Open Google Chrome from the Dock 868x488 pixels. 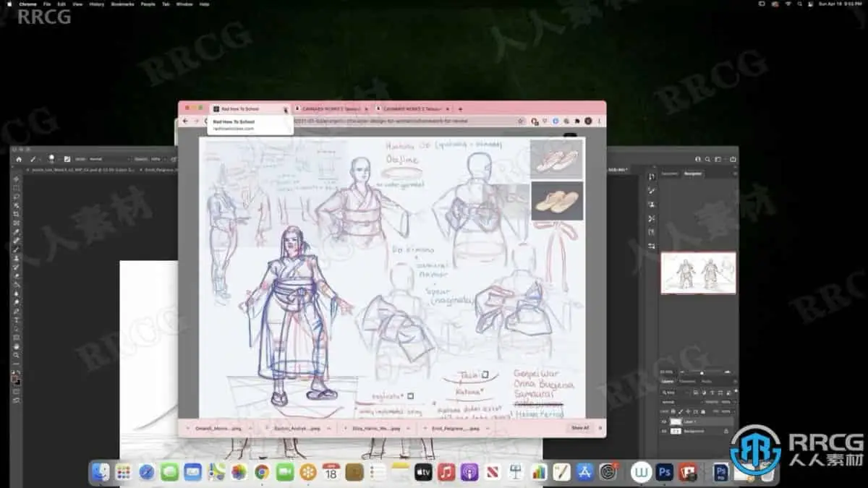[262, 472]
